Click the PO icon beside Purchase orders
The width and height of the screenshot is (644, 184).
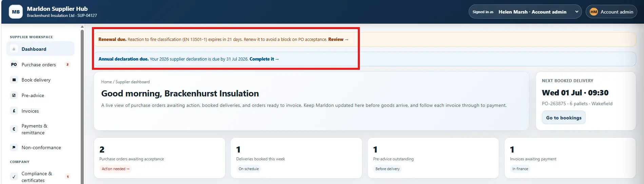pyautogui.click(x=14, y=65)
